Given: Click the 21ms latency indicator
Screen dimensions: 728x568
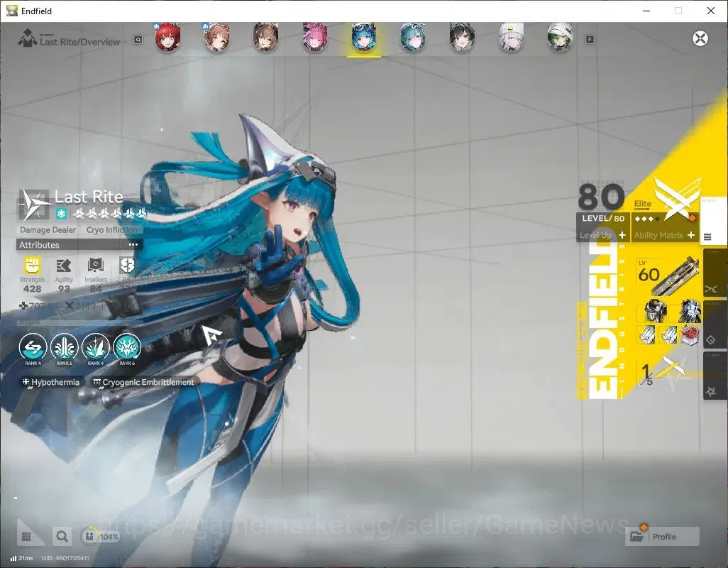Looking at the screenshot, I should pyautogui.click(x=22, y=558).
